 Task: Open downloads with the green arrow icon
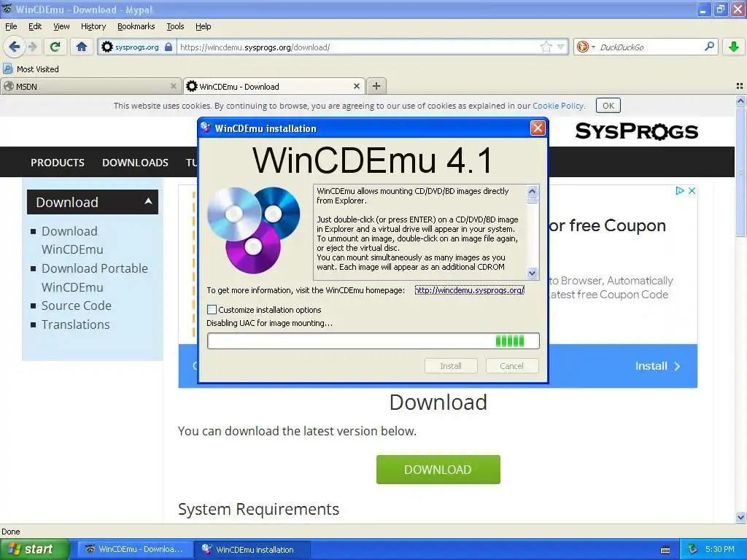[x=734, y=47]
